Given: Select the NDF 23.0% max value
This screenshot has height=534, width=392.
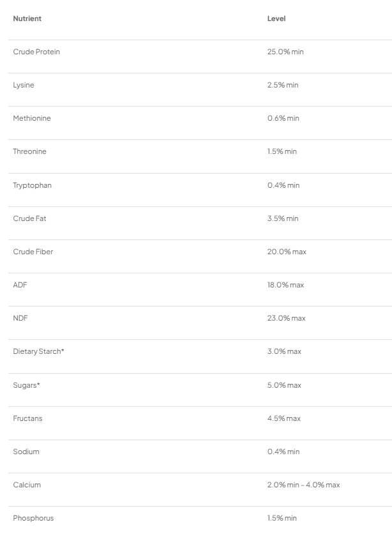Looking at the screenshot, I should tap(287, 318).
